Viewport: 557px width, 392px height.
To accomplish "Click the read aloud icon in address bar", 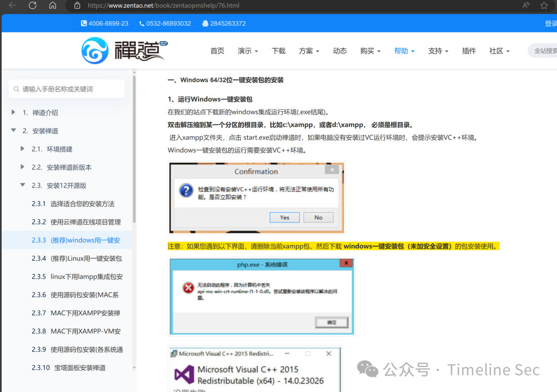I will [526, 6].
